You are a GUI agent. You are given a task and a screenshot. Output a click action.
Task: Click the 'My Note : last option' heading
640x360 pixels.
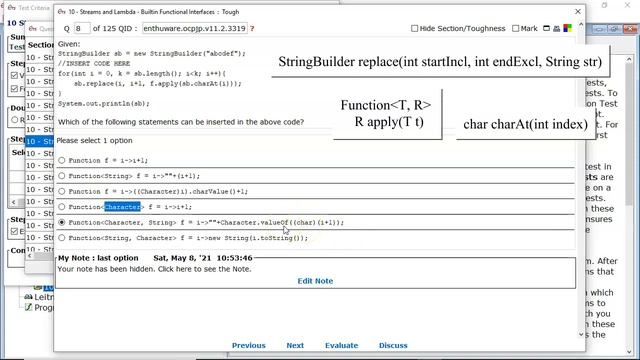pyautogui.click(x=98, y=258)
